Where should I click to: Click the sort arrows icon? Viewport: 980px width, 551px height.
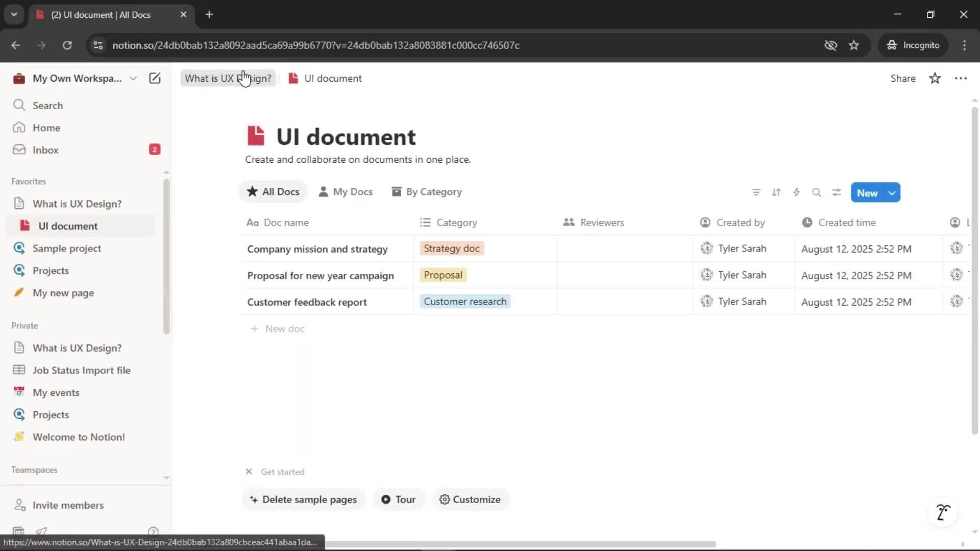click(x=776, y=192)
